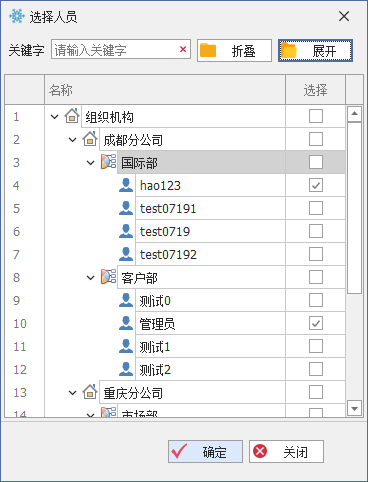Click the user icon next to hao123
368x482 pixels.
(x=126, y=185)
